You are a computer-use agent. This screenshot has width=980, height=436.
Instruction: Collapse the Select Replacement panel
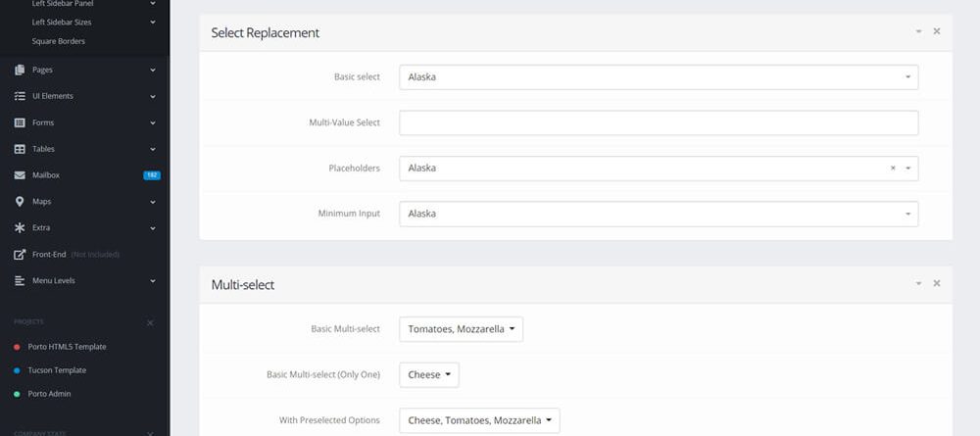(918, 31)
